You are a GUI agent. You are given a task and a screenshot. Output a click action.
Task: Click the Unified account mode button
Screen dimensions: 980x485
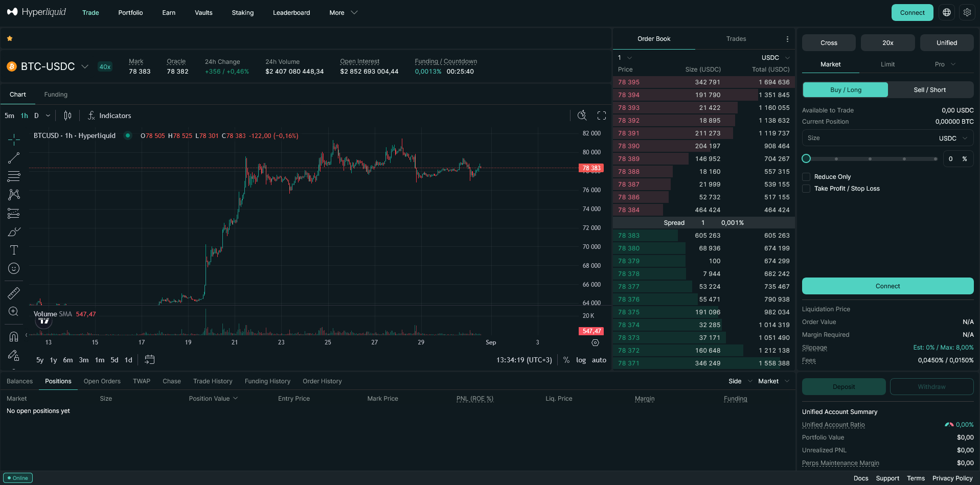point(947,43)
